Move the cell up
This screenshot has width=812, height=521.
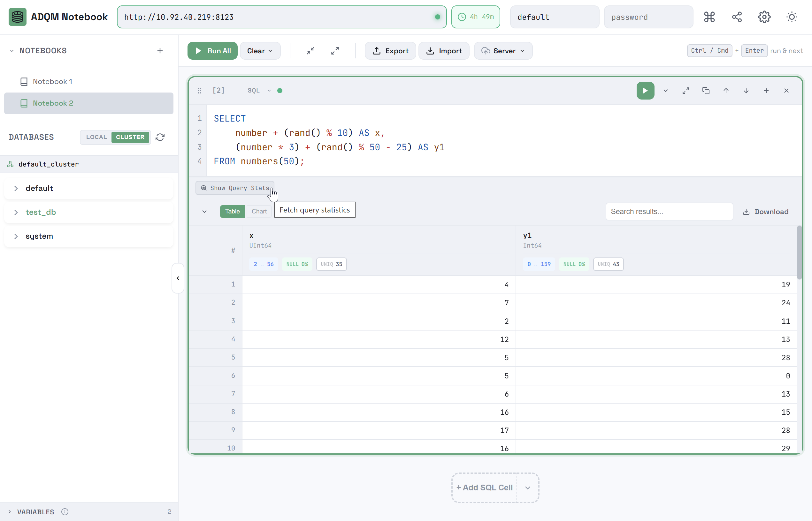click(726, 90)
